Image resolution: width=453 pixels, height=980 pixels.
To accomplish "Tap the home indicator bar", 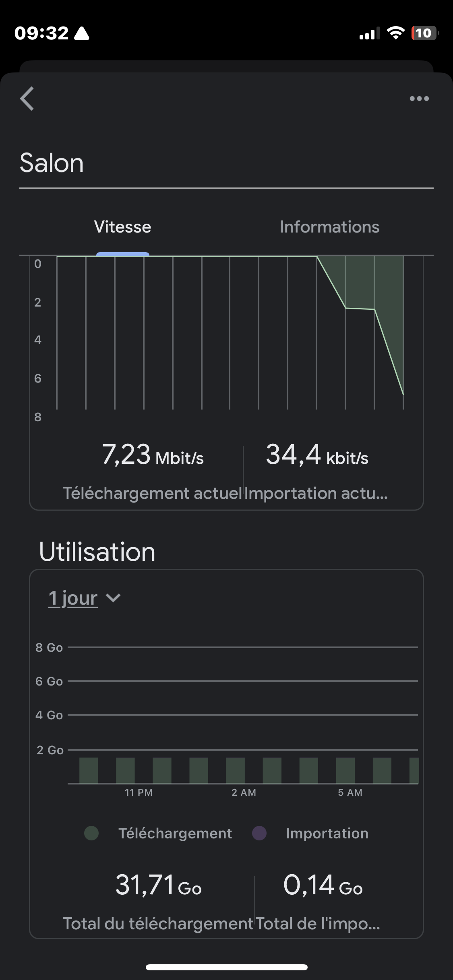I will click(x=227, y=967).
